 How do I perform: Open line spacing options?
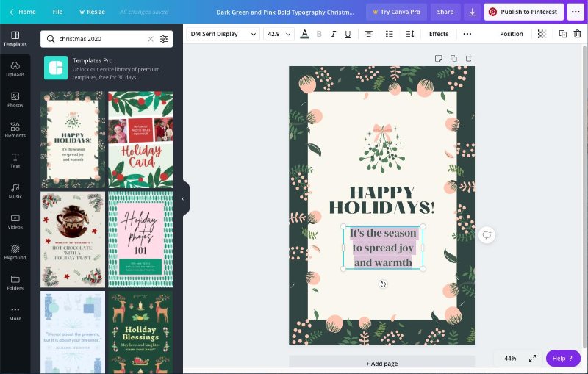pos(410,34)
